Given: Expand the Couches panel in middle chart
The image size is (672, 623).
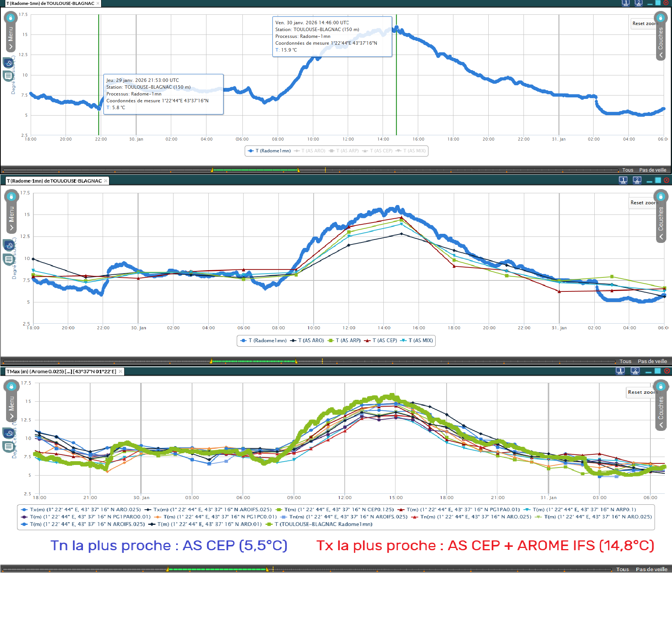Looking at the screenshot, I should click(661, 224).
